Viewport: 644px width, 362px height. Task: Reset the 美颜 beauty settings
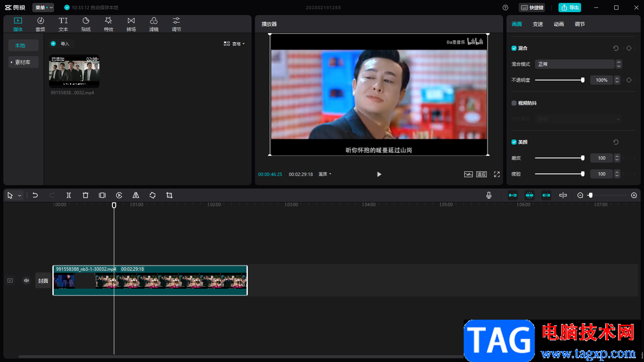pos(616,142)
